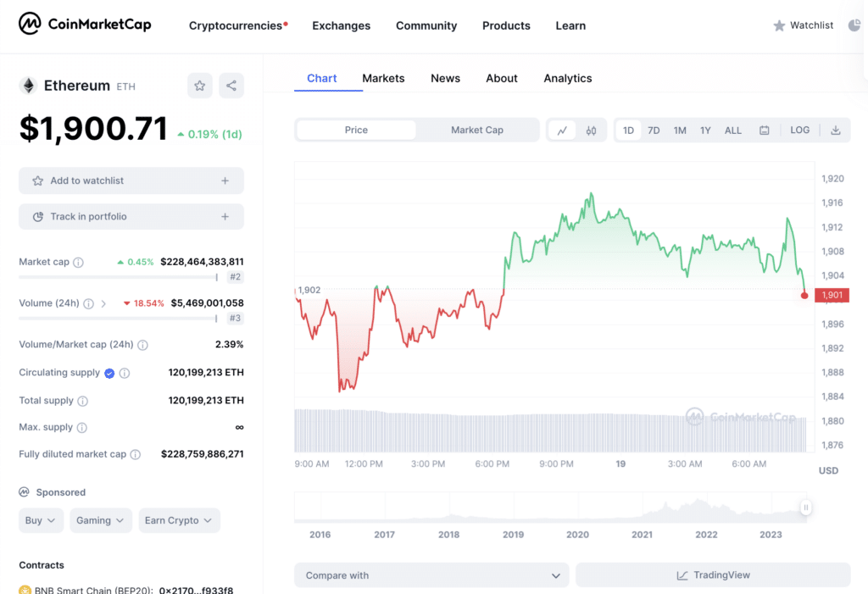This screenshot has height=594, width=868.
Task: Click the $1,900.71 price value
Action: [x=93, y=129]
